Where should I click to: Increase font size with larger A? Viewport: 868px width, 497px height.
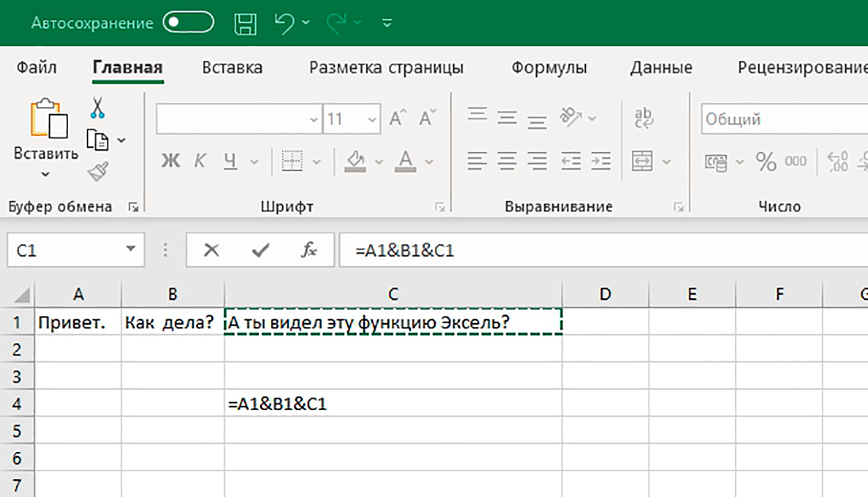397,118
